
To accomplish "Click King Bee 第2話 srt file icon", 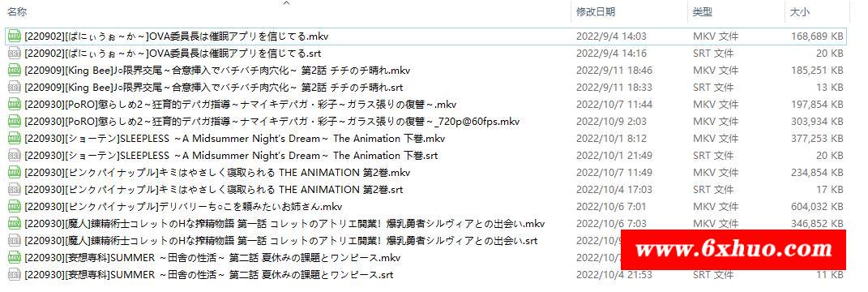I will pyautogui.click(x=14, y=88).
